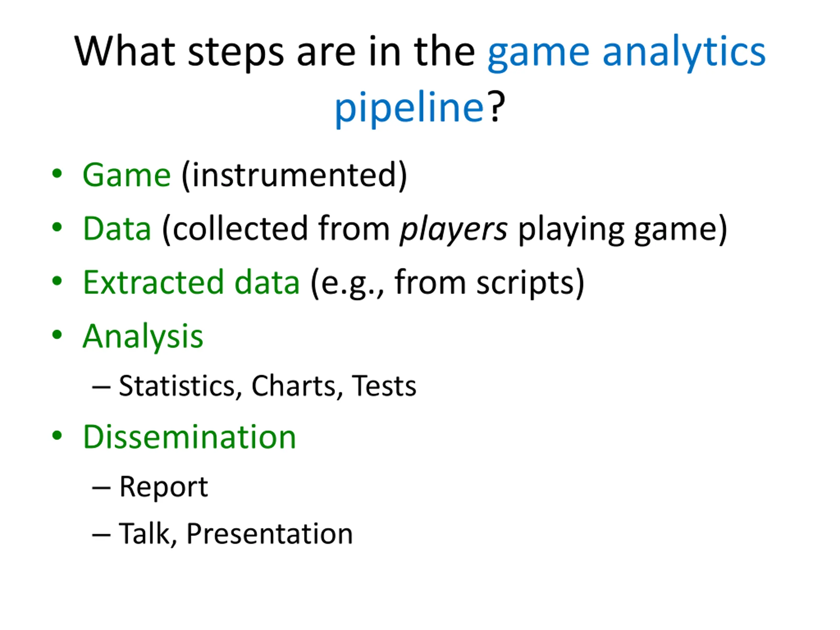
Task: Select the 'Report' sub-bullet
Action: coord(163,487)
